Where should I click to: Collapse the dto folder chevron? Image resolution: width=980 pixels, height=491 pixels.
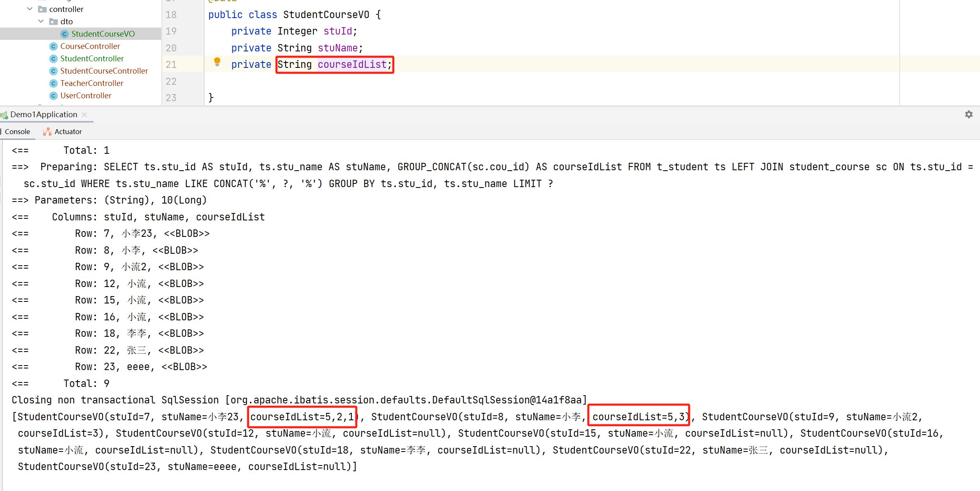[41, 21]
